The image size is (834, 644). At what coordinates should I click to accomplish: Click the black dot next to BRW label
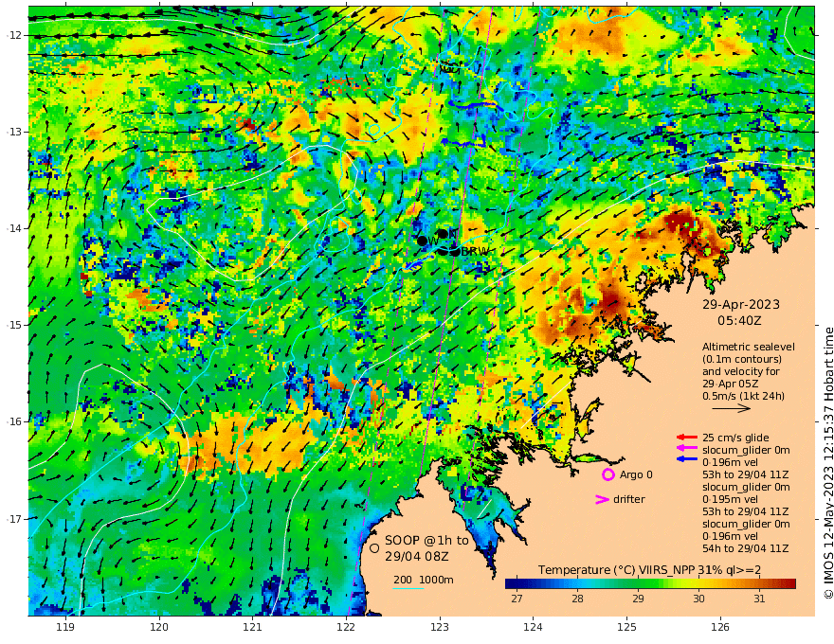point(455,252)
